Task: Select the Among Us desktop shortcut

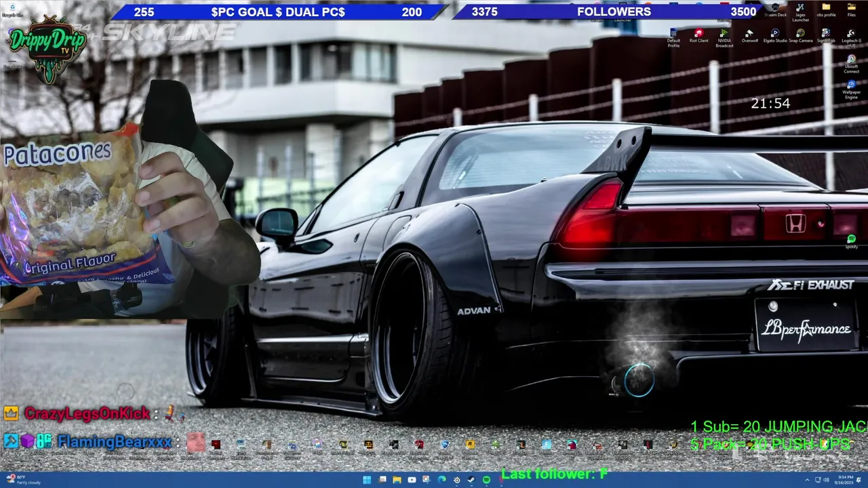Action: [x=572, y=449]
